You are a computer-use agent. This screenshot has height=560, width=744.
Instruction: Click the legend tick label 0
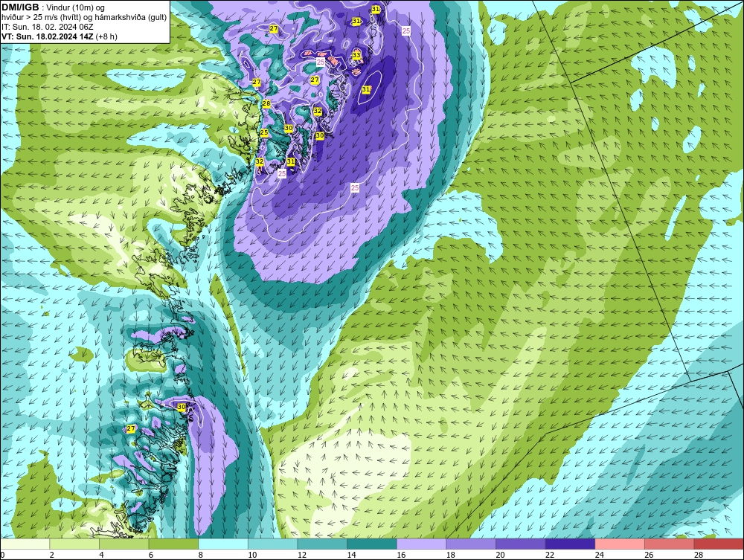pyautogui.click(x=2, y=555)
